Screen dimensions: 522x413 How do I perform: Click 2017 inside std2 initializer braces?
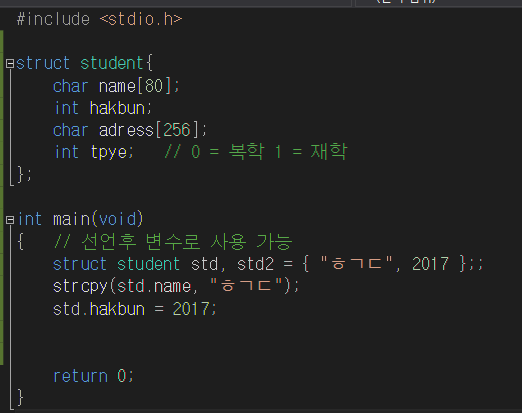[x=430, y=264]
